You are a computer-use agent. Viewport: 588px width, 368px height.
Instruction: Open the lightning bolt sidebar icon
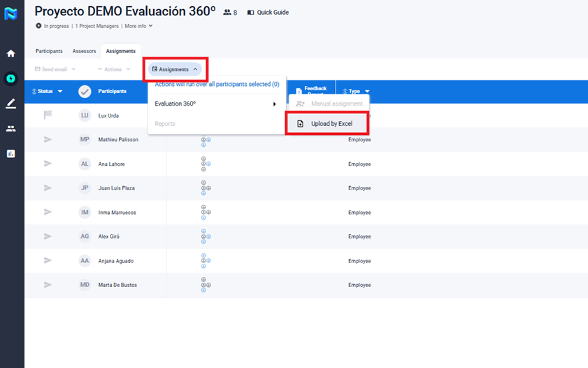pyautogui.click(x=10, y=78)
